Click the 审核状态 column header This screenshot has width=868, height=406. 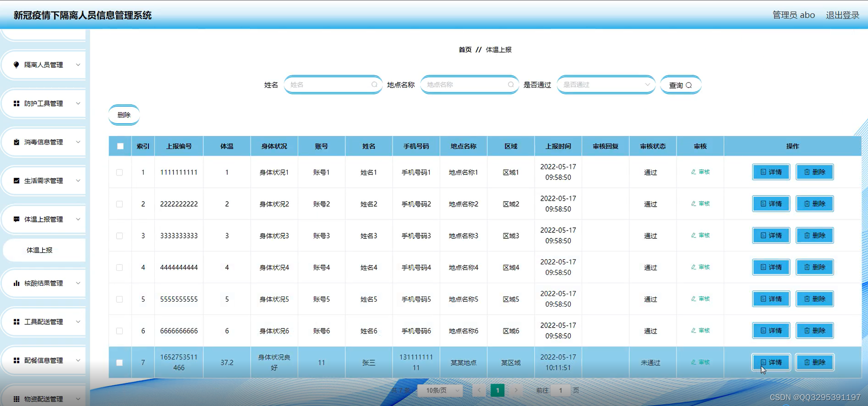pos(653,146)
